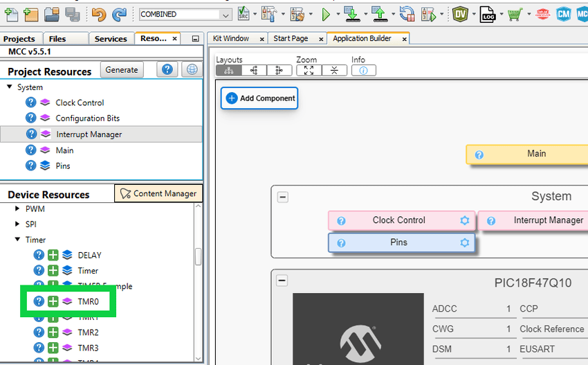Collapse the System group with minus box
The image size is (588, 365).
click(x=282, y=197)
